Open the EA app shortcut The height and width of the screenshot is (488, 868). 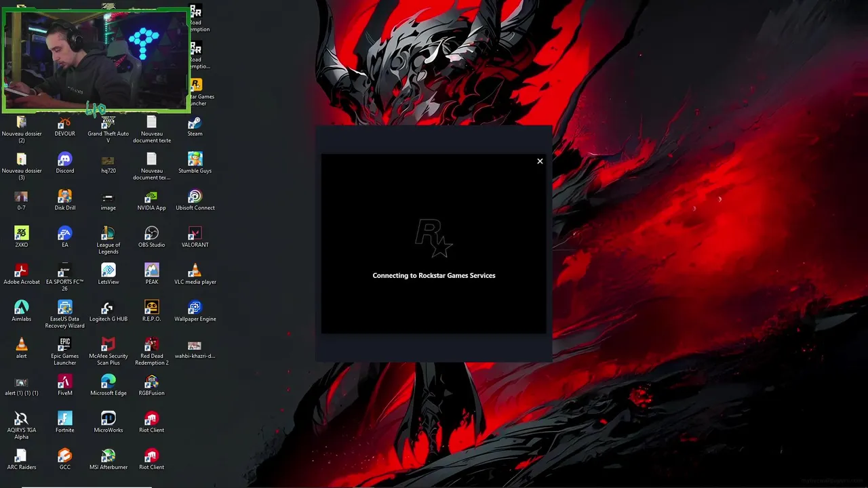[x=65, y=237]
